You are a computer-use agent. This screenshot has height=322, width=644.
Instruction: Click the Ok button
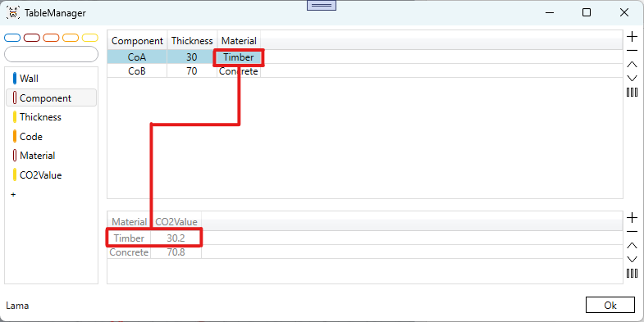(x=610, y=305)
